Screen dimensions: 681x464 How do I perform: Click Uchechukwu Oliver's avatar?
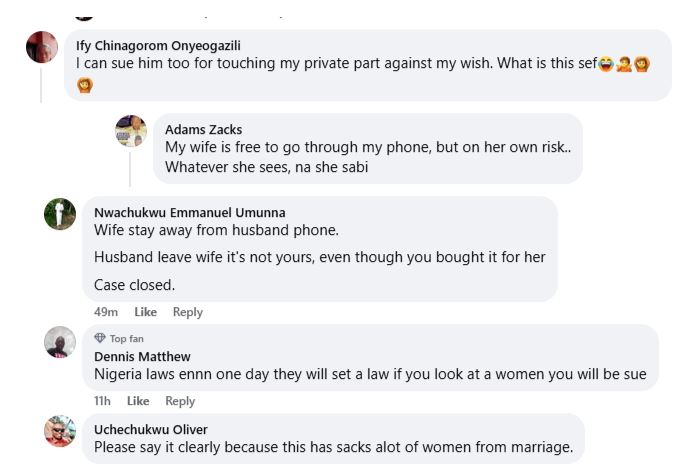coord(60,431)
